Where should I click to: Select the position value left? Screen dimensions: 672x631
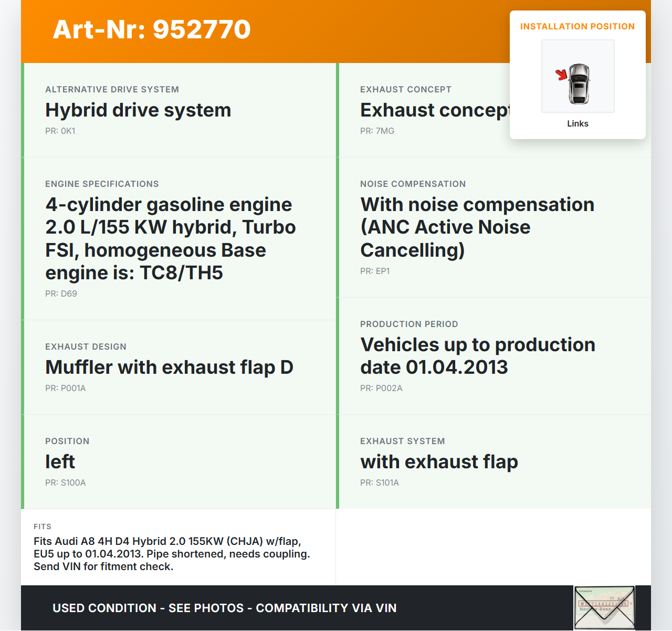click(60, 462)
